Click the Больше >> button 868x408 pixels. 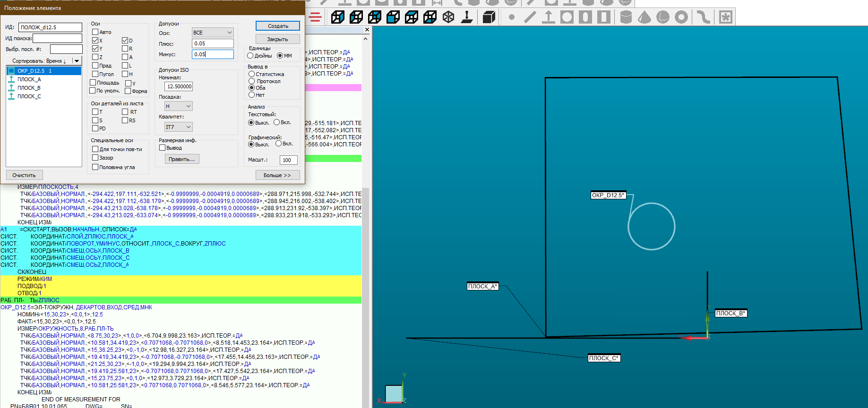277,175
